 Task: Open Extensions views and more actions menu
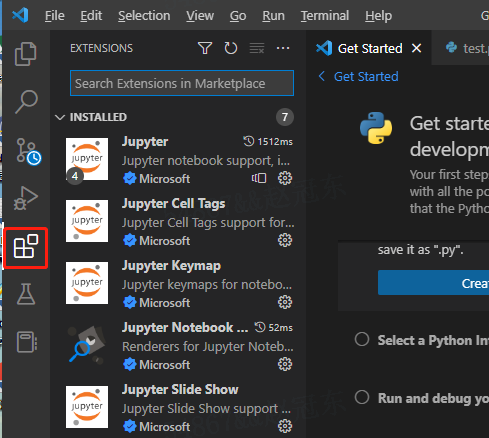(x=283, y=48)
